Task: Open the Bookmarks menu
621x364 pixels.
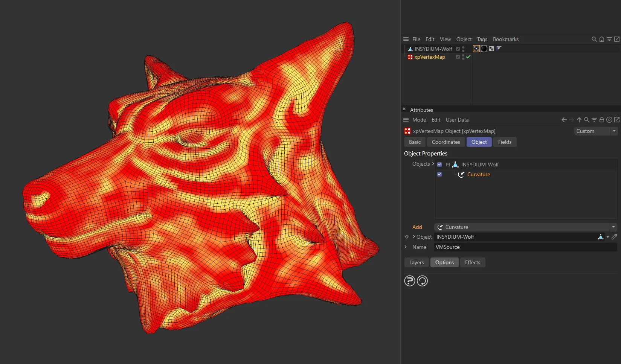Action: [505, 39]
